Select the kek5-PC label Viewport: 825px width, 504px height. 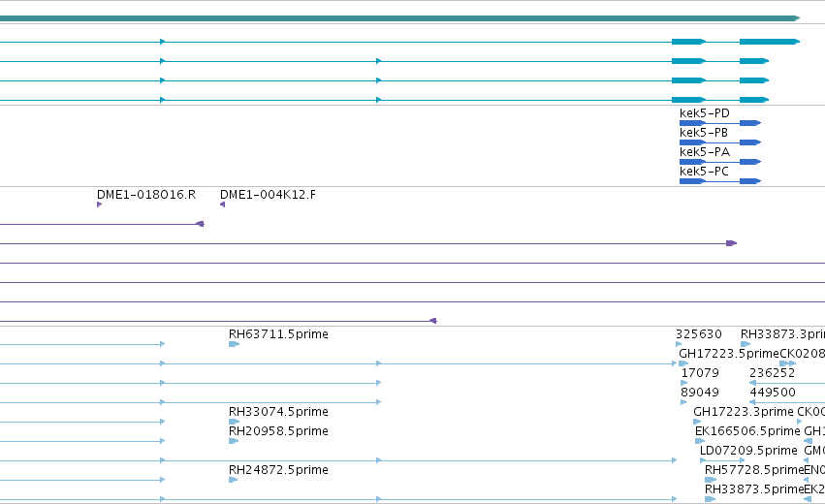click(704, 172)
